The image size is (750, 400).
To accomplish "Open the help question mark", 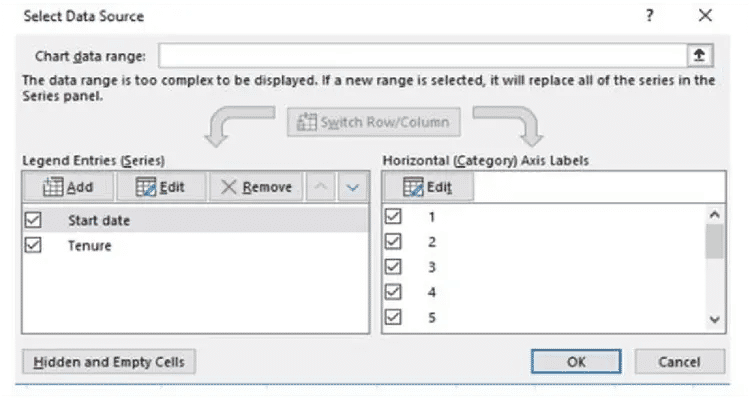I will [649, 16].
